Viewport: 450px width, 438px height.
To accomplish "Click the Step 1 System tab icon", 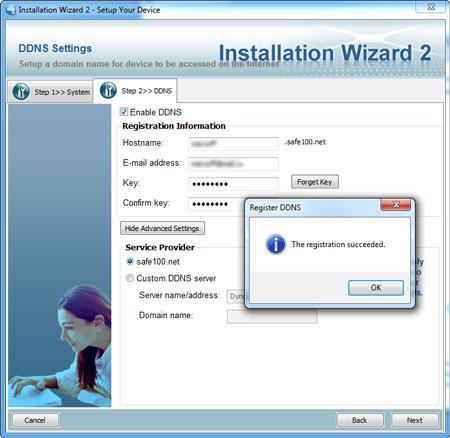I will click(x=21, y=92).
